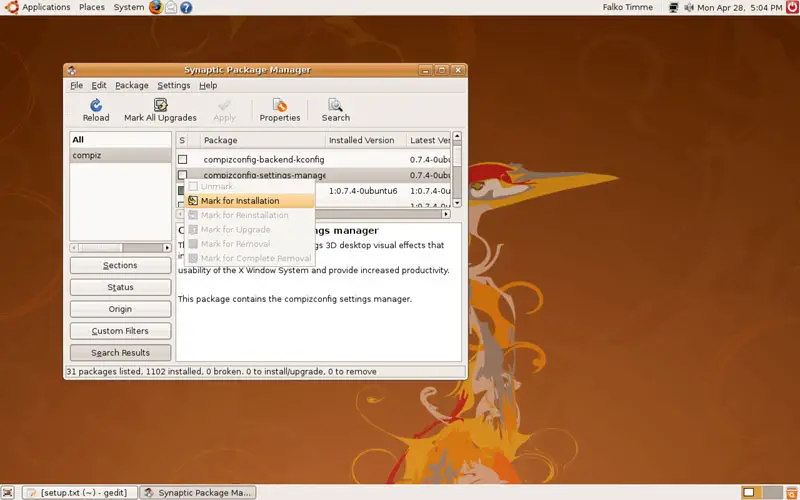Click the Reload toolbar icon
The image size is (800, 500).
[x=96, y=106]
